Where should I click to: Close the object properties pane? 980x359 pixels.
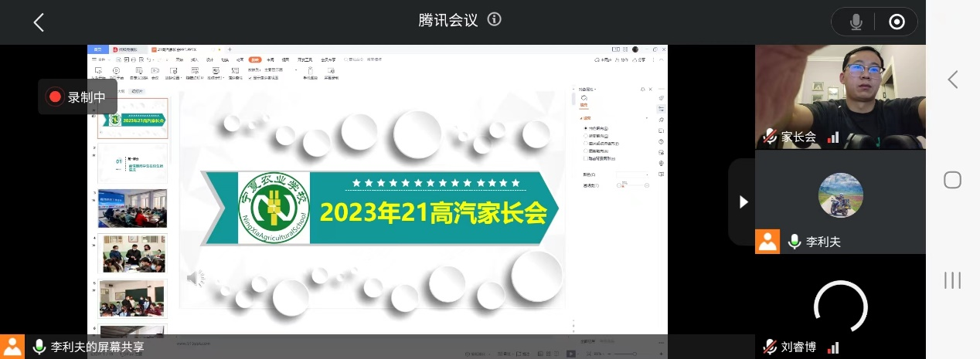(x=650, y=89)
